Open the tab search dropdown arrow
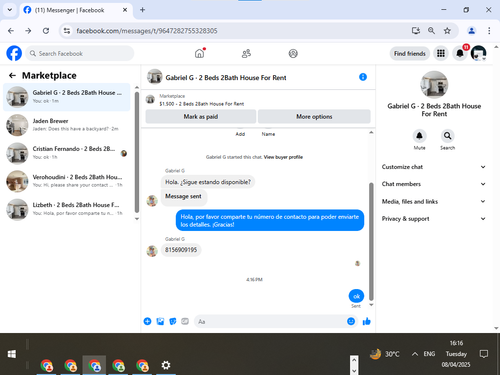This screenshot has width=500, height=375. (x=10, y=10)
